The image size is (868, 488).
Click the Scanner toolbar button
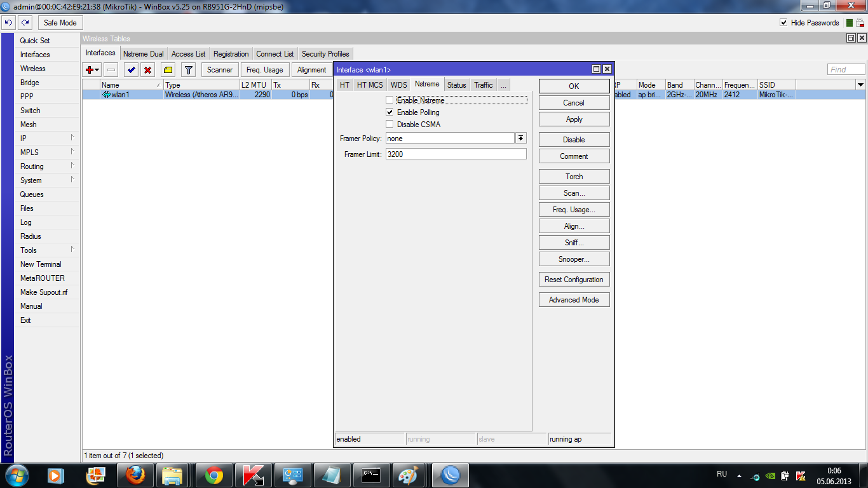click(220, 70)
